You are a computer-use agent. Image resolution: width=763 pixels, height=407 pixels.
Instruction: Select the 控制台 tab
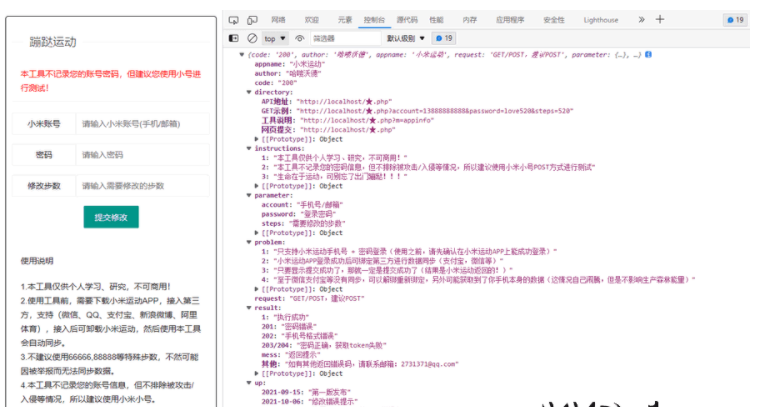[x=374, y=20]
